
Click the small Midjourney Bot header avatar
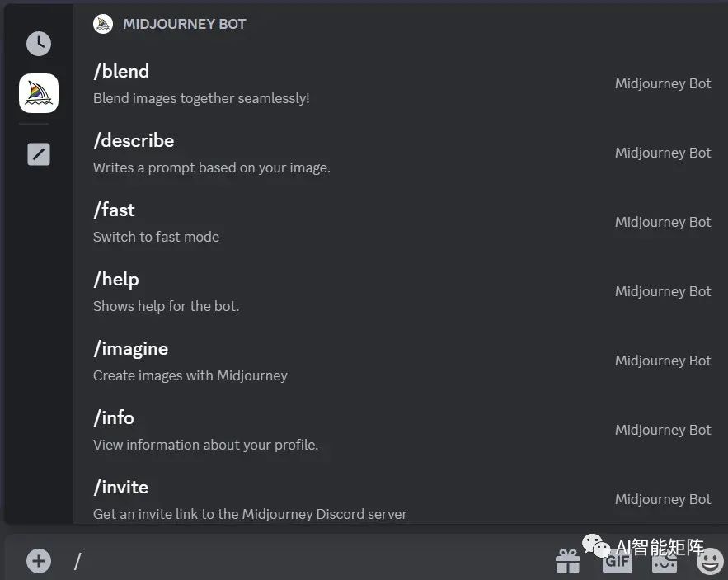click(x=102, y=24)
